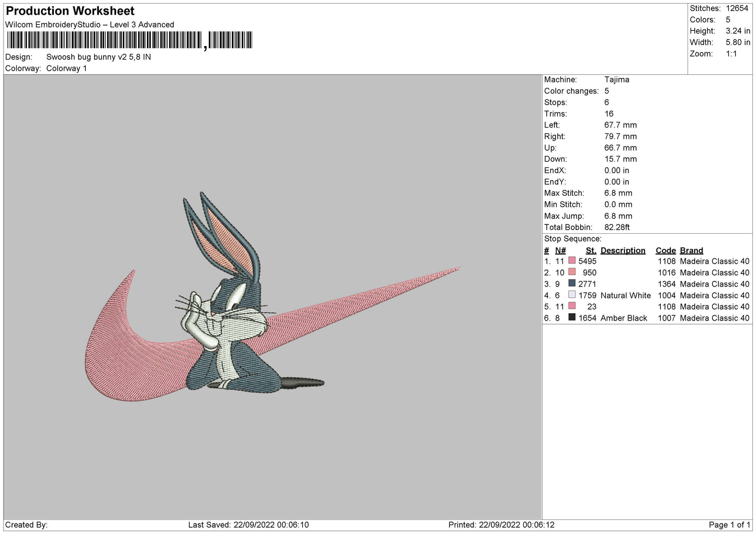Select the Natural White color swatch
756x534 pixels.
[572, 295]
